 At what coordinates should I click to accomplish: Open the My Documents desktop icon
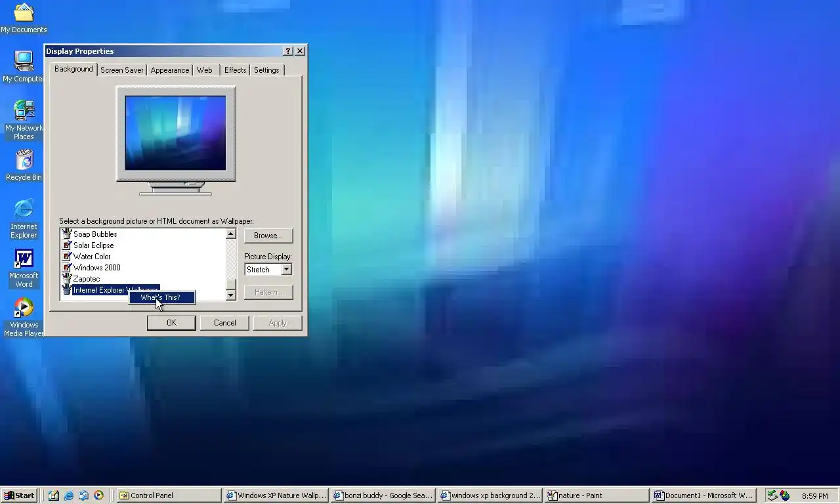[24, 18]
